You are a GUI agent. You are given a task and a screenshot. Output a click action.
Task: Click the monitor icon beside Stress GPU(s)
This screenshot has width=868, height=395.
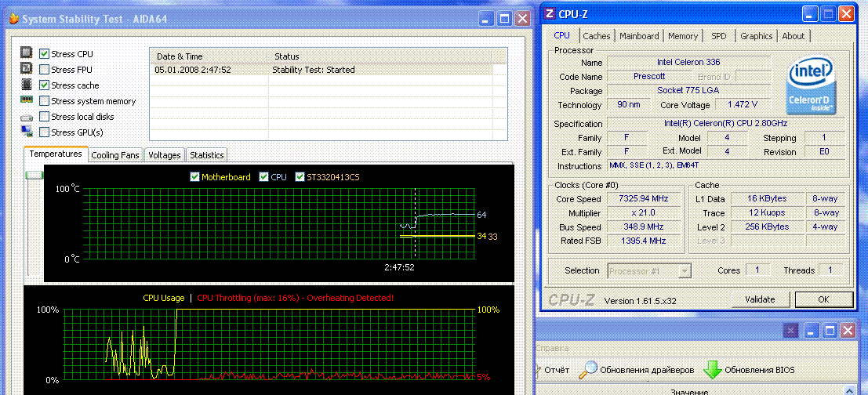27,132
